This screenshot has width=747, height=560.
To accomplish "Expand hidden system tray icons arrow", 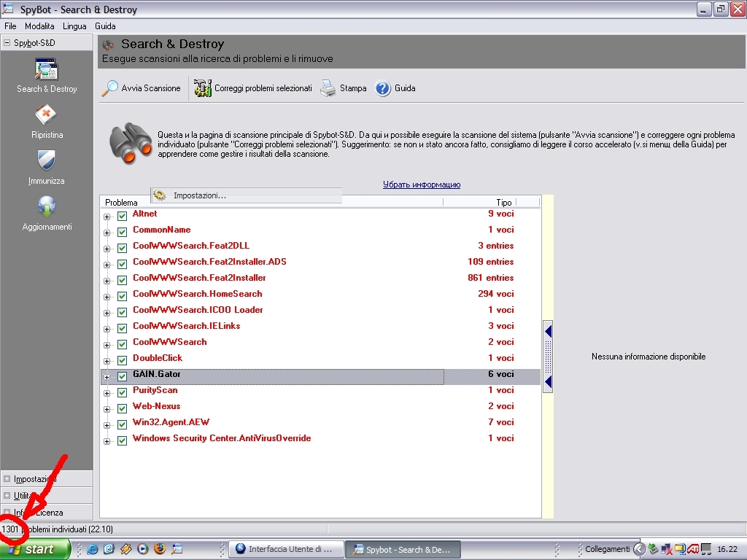I will [x=639, y=549].
